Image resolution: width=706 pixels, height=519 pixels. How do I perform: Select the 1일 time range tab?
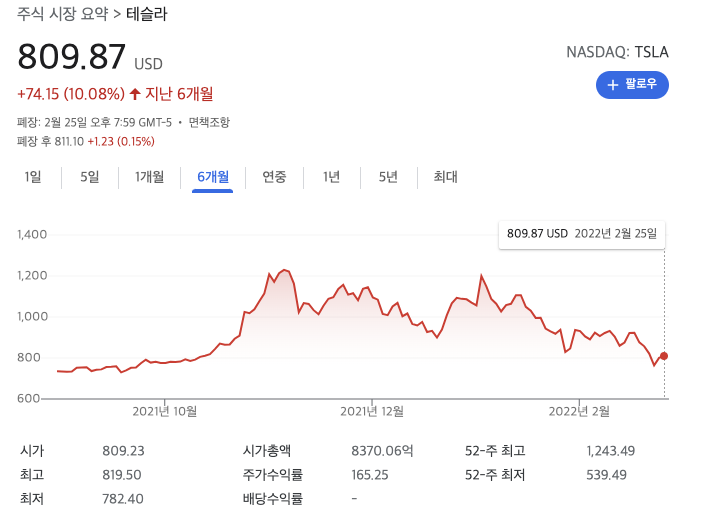click(x=33, y=177)
